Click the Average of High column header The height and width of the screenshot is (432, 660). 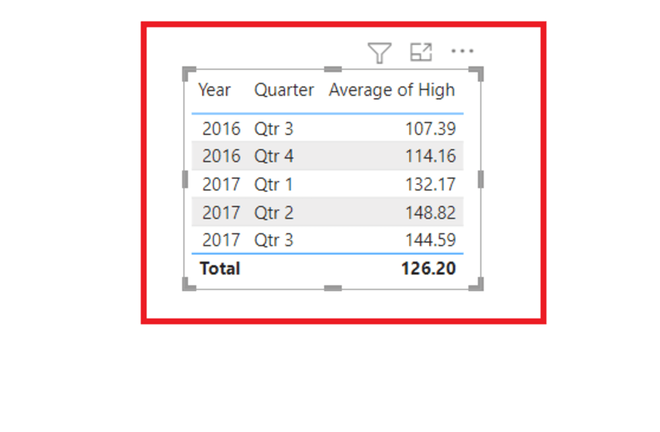(392, 90)
